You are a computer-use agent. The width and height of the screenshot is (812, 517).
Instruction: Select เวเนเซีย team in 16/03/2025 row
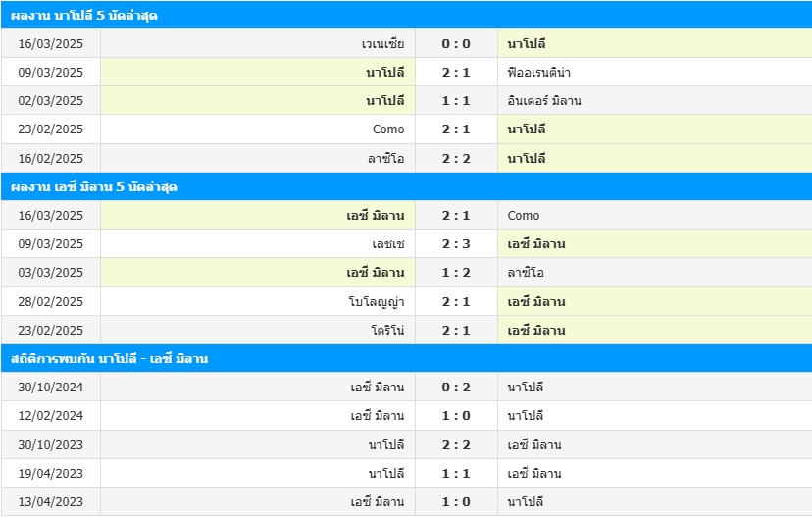pyautogui.click(x=382, y=43)
